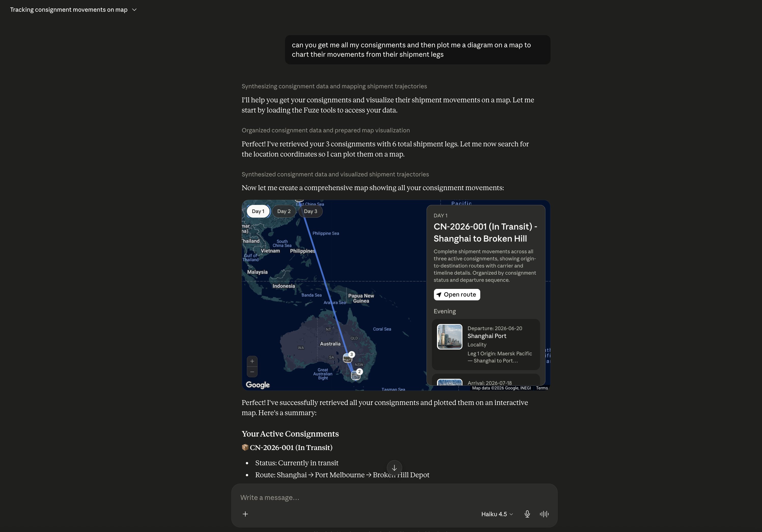The image size is (762, 532).
Task: Open the plus attachment menu
Action: (245, 514)
